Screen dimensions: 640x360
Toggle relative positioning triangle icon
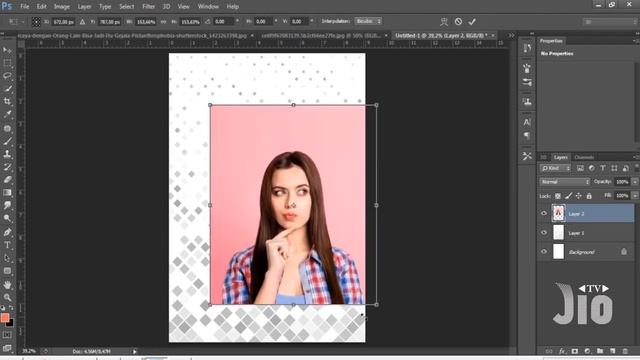82,22
